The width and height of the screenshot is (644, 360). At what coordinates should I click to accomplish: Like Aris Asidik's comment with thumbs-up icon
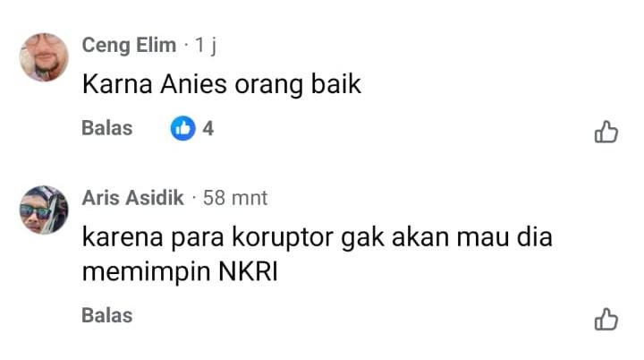tap(606, 319)
